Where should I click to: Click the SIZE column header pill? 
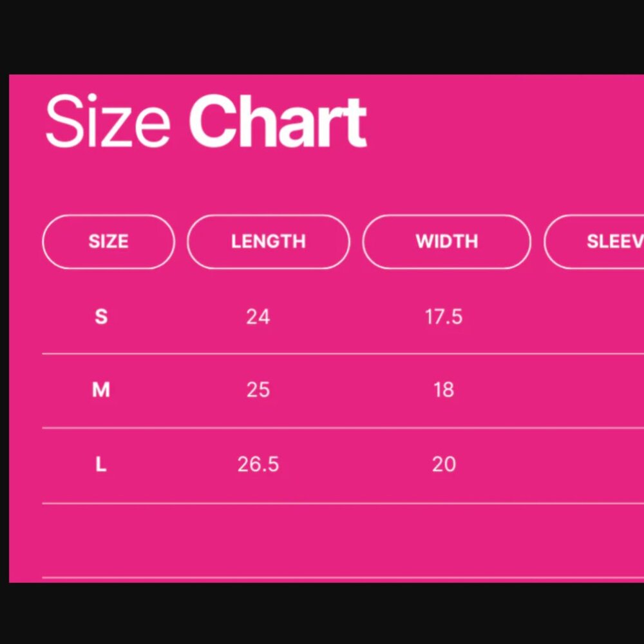click(108, 241)
